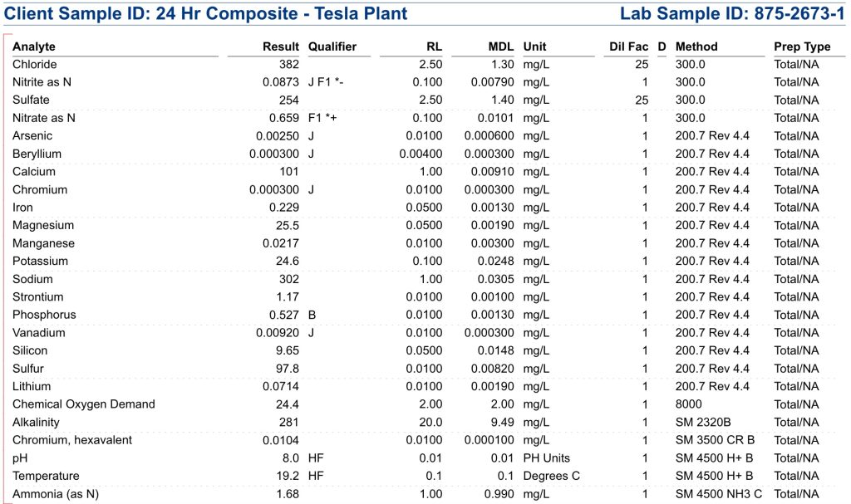Image resolution: width=851 pixels, height=504 pixels.
Task: Click the Sulfate result value 254
Action: [x=288, y=100]
